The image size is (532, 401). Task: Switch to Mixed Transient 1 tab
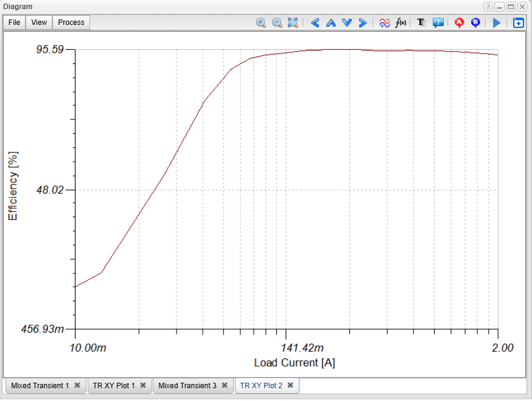click(40, 386)
